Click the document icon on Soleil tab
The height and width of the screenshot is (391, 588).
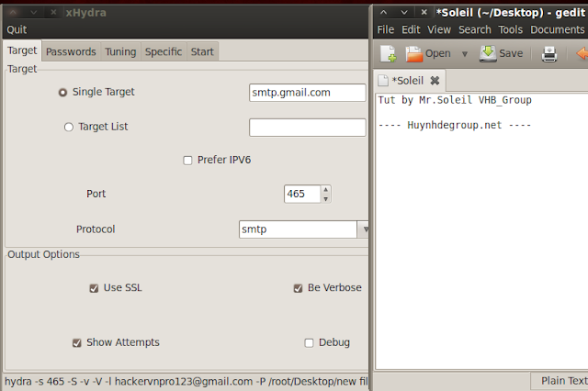tap(383, 81)
